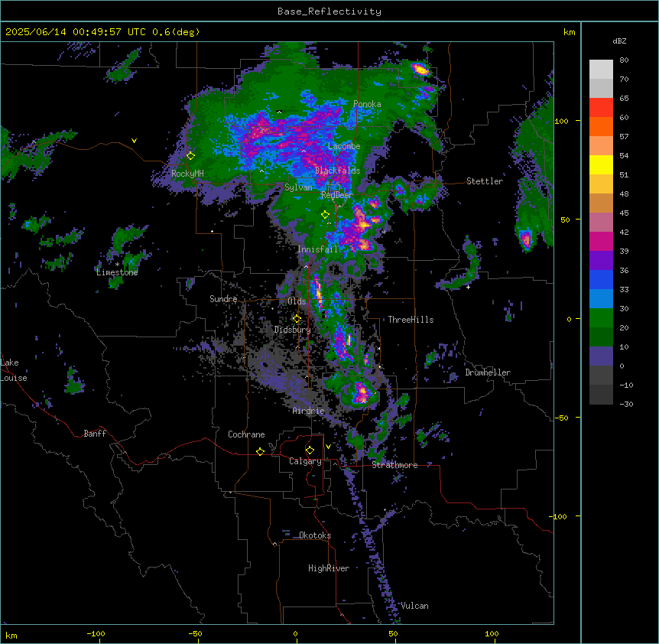Viewport: 659px width, 644px height.
Task: Click the Strathmore label
Action: (394, 465)
